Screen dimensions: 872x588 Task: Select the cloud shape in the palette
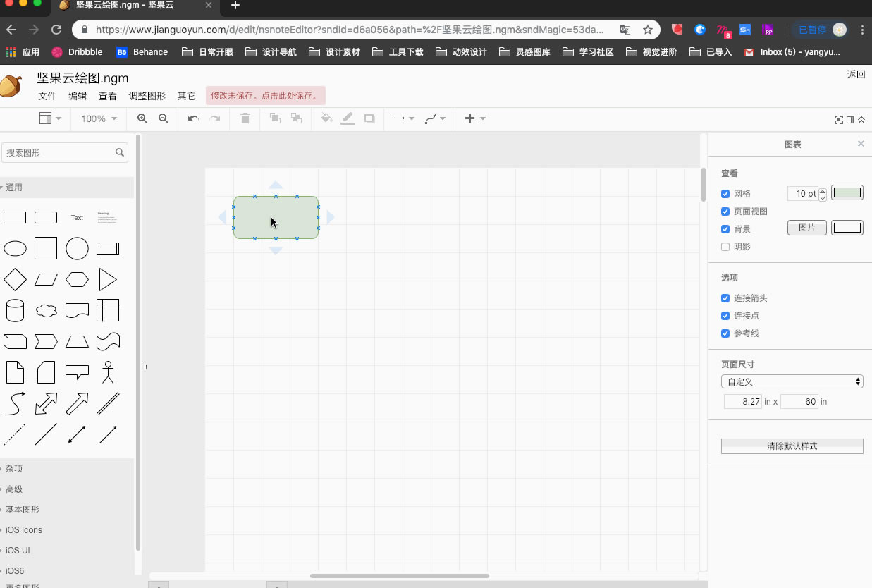tap(46, 310)
